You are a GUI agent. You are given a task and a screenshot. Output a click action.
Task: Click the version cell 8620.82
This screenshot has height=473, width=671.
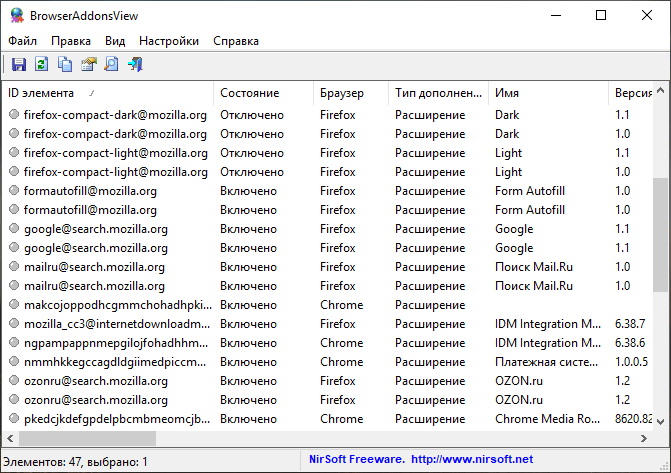[x=633, y=419]
